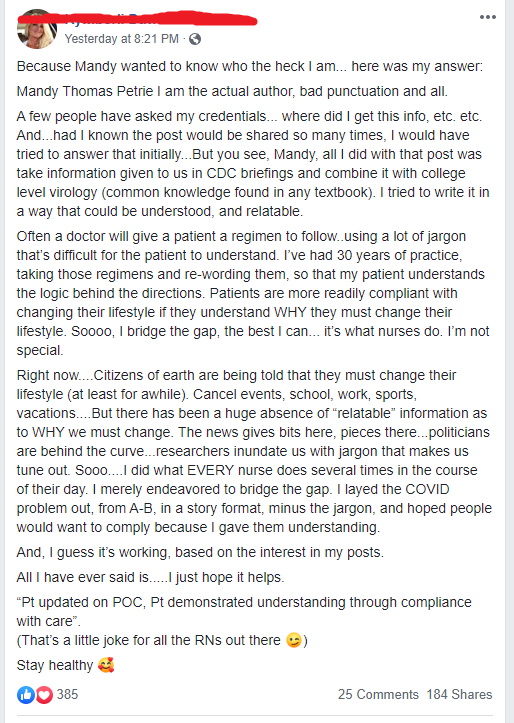514x723 pixels.
Task: Click the Yesterday at 8:21 PM timestamp
Action: point(122,39)
